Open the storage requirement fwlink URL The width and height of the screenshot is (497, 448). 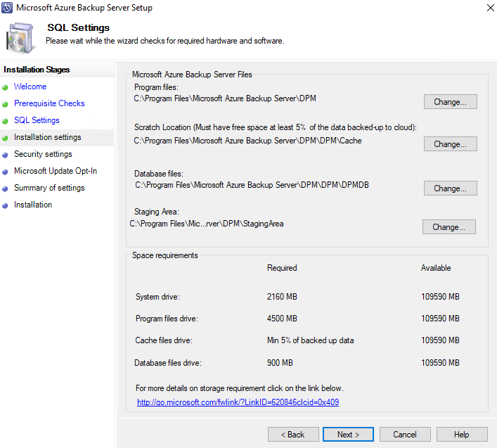[x=238, y=402]
